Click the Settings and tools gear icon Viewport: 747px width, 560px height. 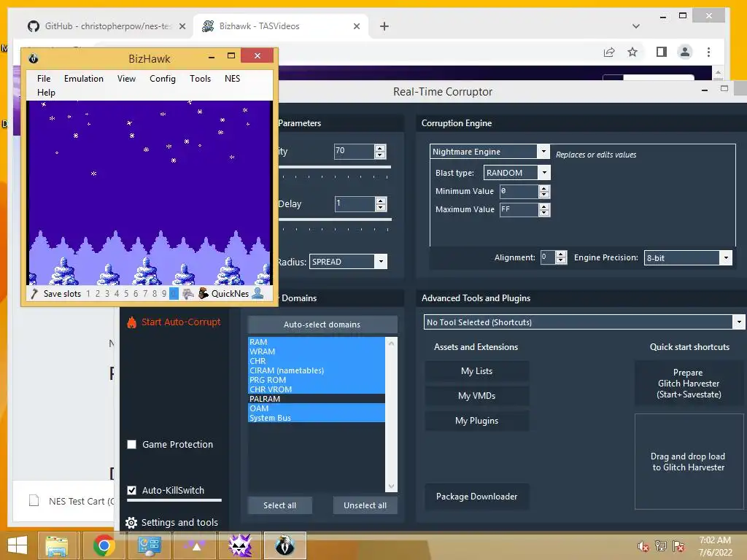[131, 523]
